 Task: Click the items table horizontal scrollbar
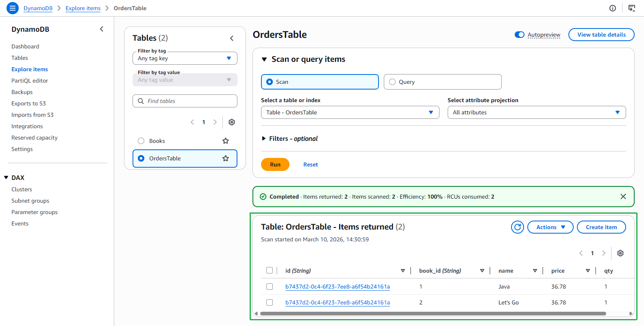433,313
